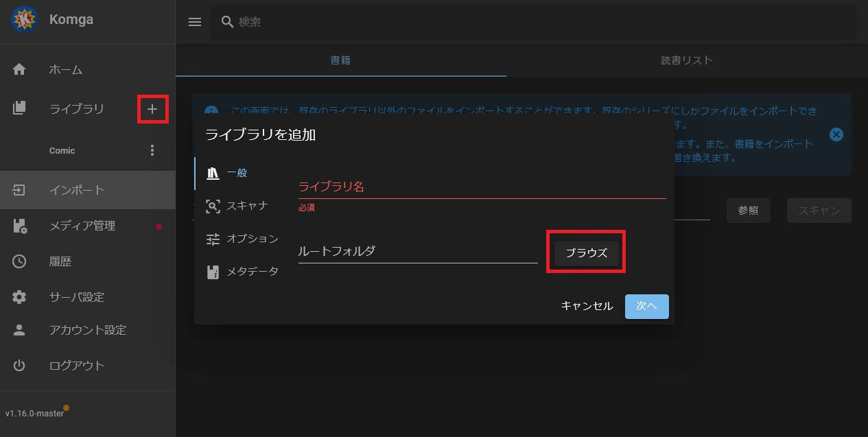The width and height of the screenshot is (868, 437).
Task: Click the 履歴 clock icon
Action: [19, 261]
